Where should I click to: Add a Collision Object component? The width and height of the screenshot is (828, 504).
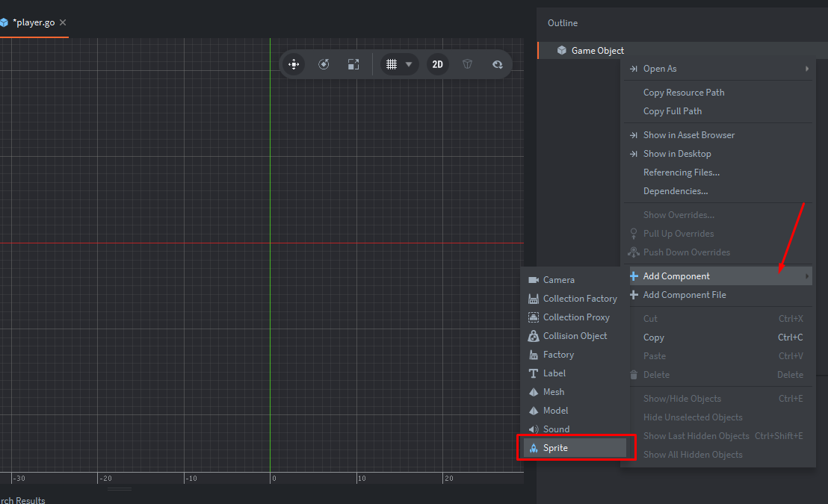click(x=575, y=336)
